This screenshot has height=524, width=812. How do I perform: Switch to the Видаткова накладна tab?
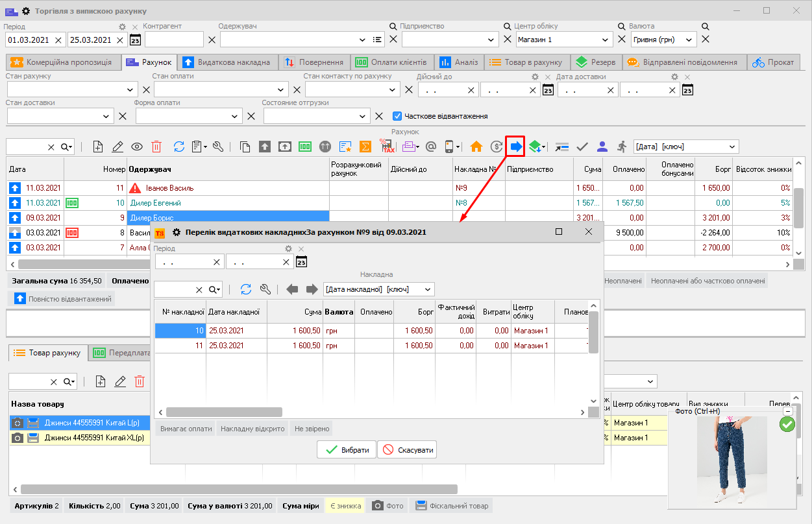226,62
